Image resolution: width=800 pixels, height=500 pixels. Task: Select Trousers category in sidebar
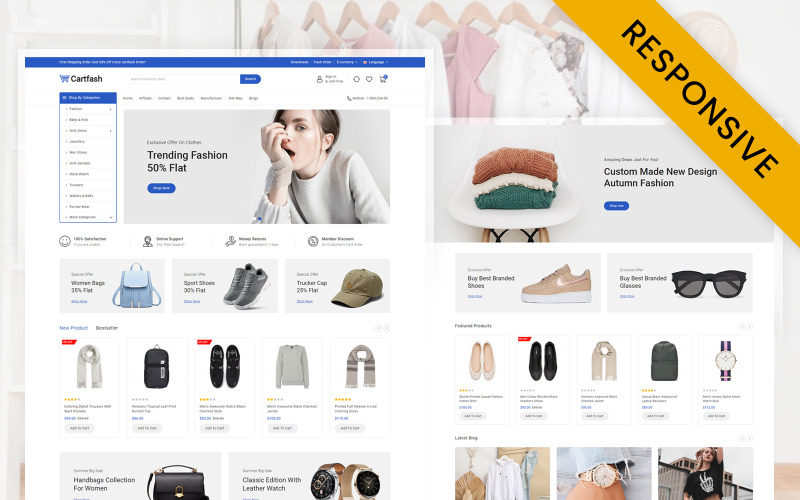(x=76, y=185)
